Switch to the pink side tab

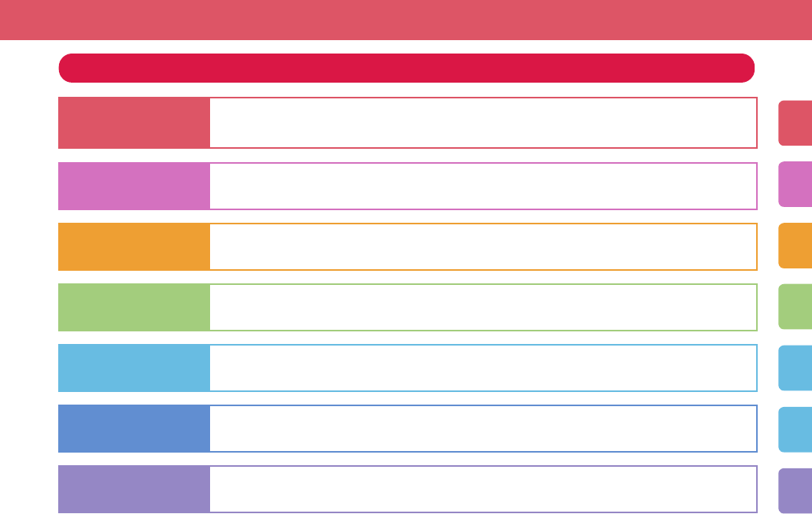point(795,183)
